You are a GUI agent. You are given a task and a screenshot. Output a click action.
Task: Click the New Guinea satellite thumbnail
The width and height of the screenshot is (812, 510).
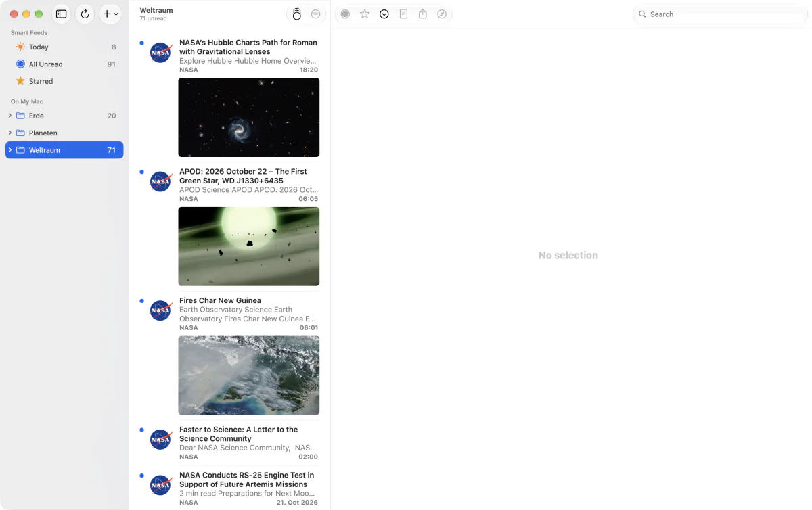(249, 375)
